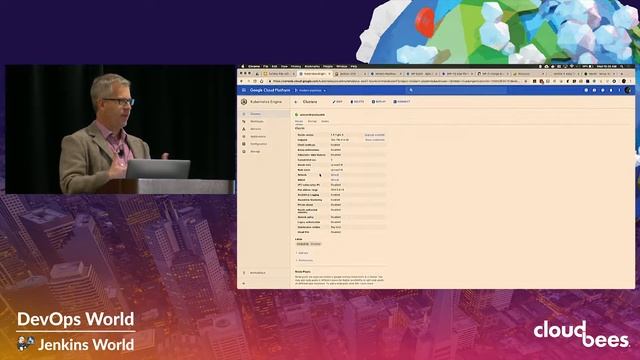Click the browser URL address bar
This screenshot has width=640, height=360.
click(396, 81)
